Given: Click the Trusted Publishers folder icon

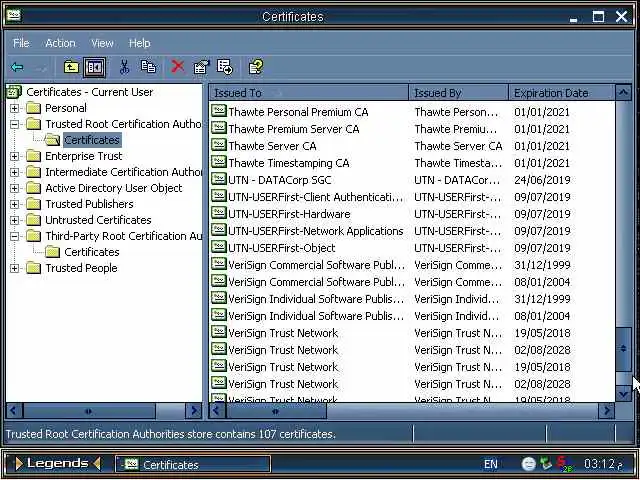Looking at the screenshot, I should 33,204.
